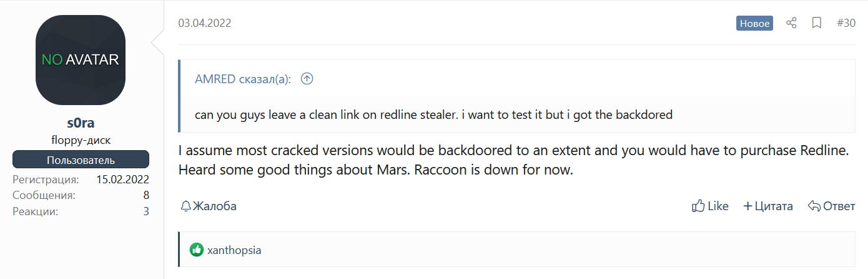This screenshot has width=868, height=279.
Task: Report the post using Жалоба bell
Action: coord(209,206)
